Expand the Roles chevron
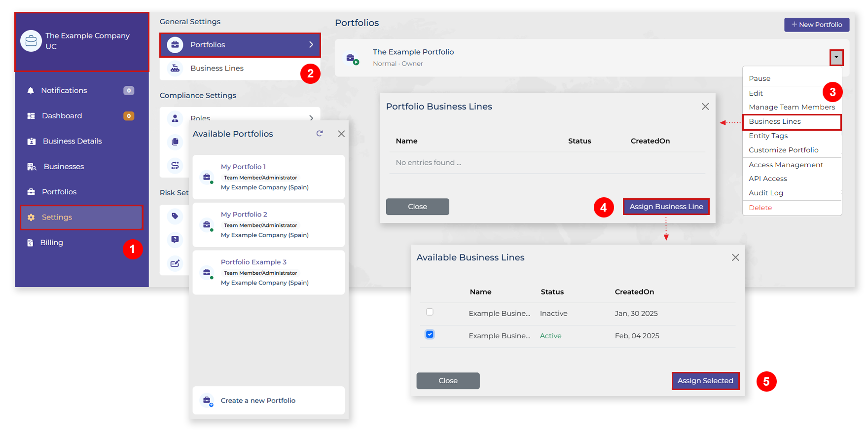 point(311,118)
